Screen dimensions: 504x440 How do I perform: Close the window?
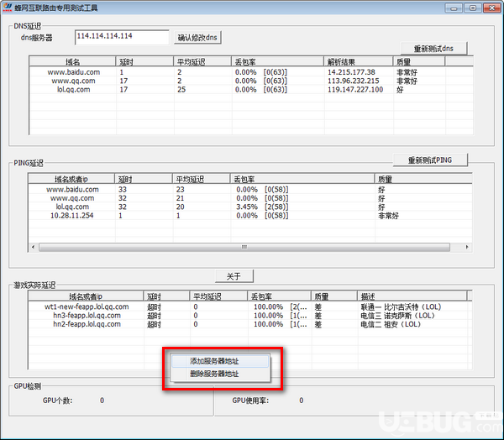(x=491, y=8)
